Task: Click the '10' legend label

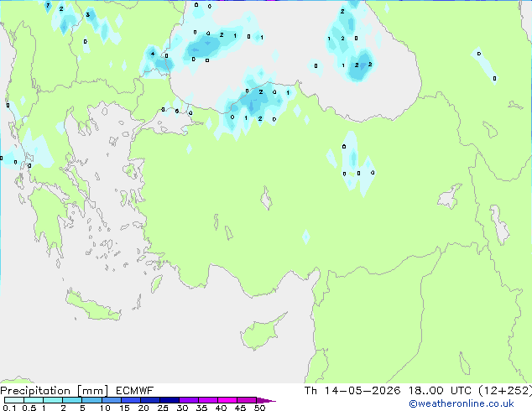Action: click(x=105, y=408)
